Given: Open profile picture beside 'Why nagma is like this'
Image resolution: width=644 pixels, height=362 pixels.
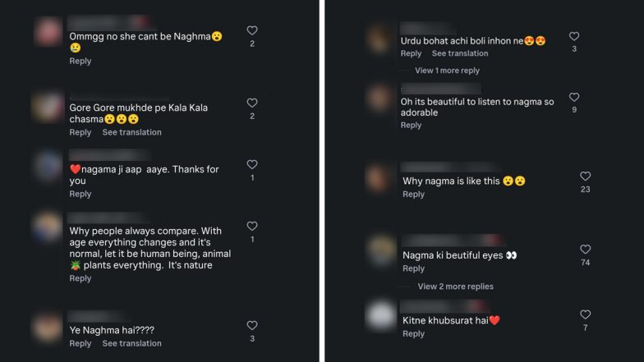Looking at the screenshot, I should (379, 177).
